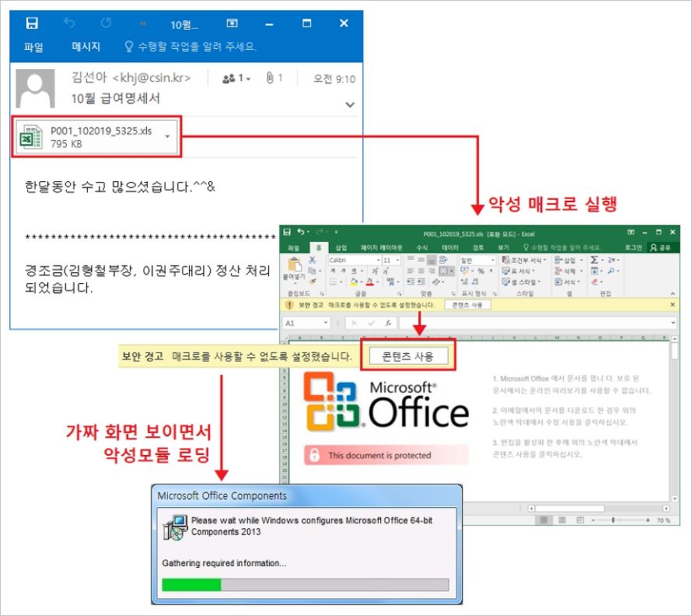Open the 파일 tab in the Outlook message window
This screenshot has height=616, width=692.
(33, 47)
